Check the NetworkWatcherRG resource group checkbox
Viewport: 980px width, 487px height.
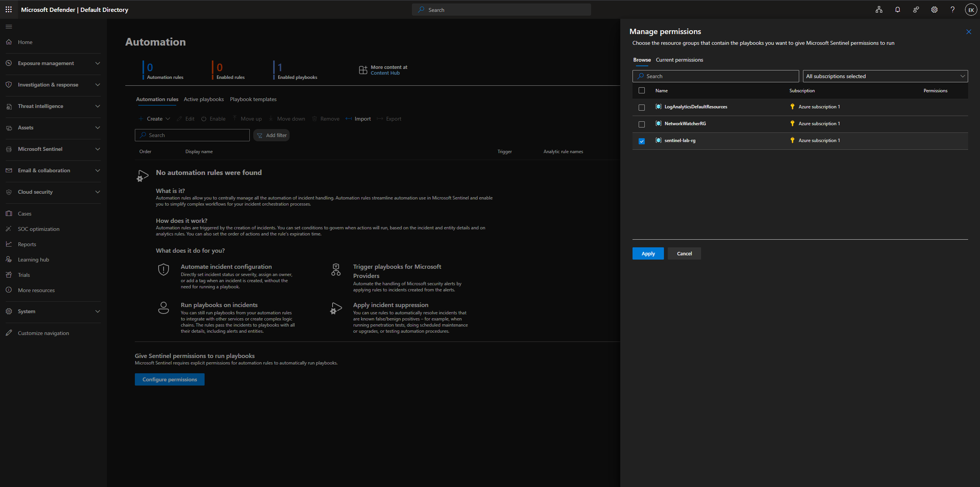(642, 124)
